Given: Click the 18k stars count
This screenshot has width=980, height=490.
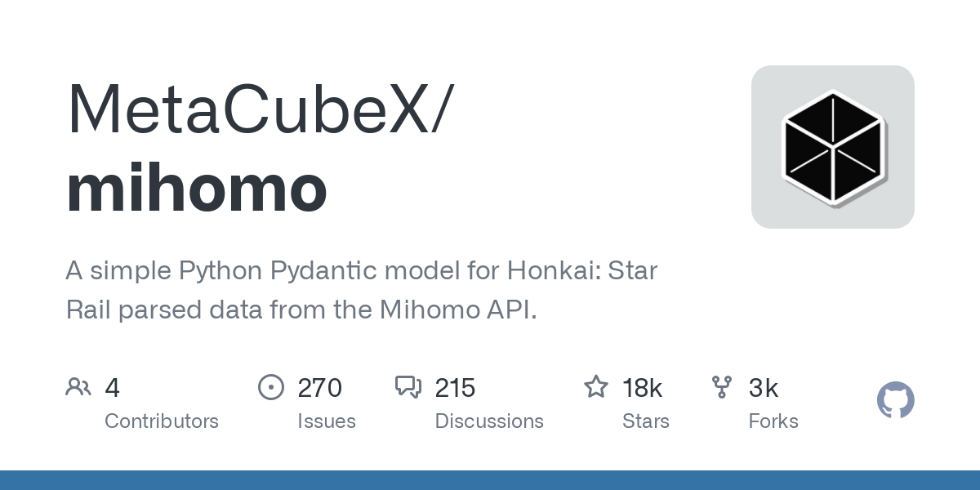Looking at the screenshot, I should (x=643, y=388).
